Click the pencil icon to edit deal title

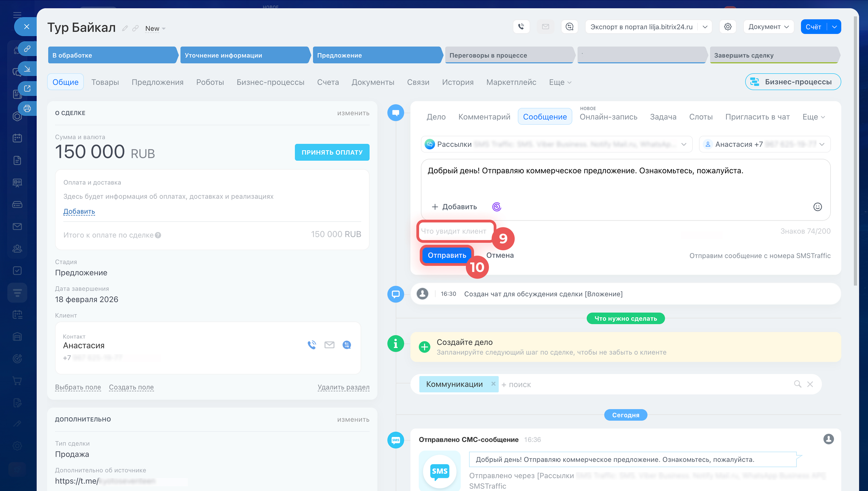click(x=125, y=28)
